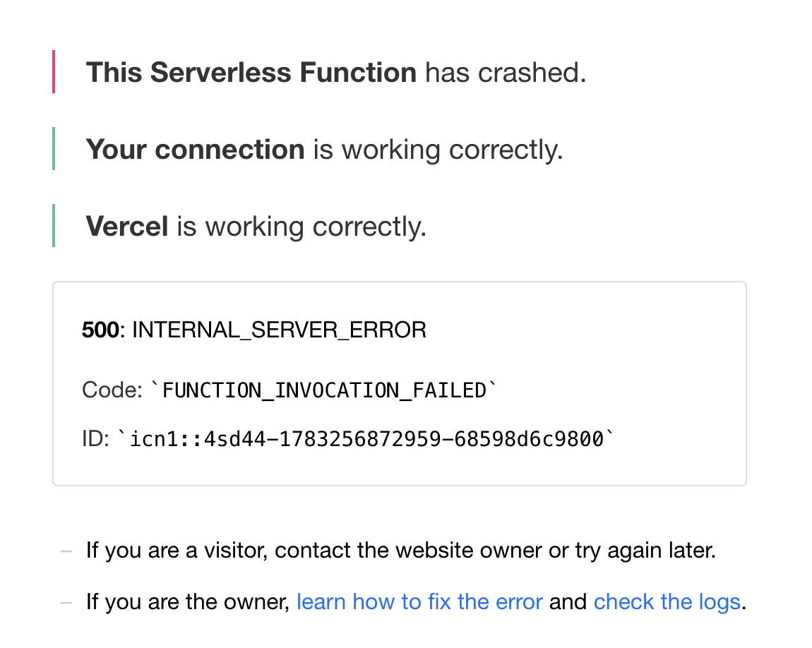Click the 'has crashed' status text
812x648 pixels.
coord(506,72)
